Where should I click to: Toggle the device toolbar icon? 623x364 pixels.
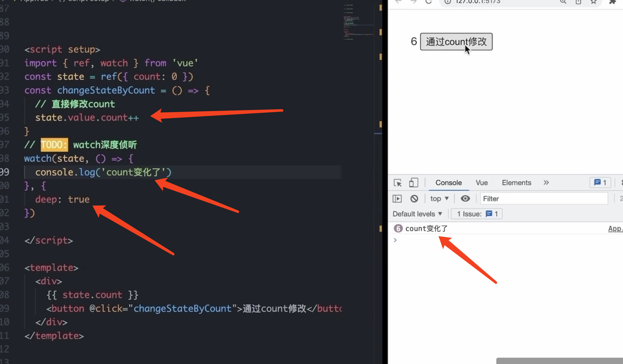pyautogui.click(x=413, y=183)
